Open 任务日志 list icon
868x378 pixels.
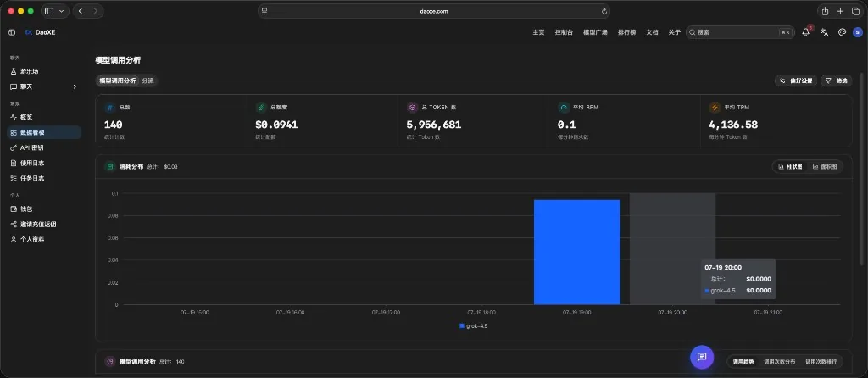pyautogui.click(x=14, y=179)
